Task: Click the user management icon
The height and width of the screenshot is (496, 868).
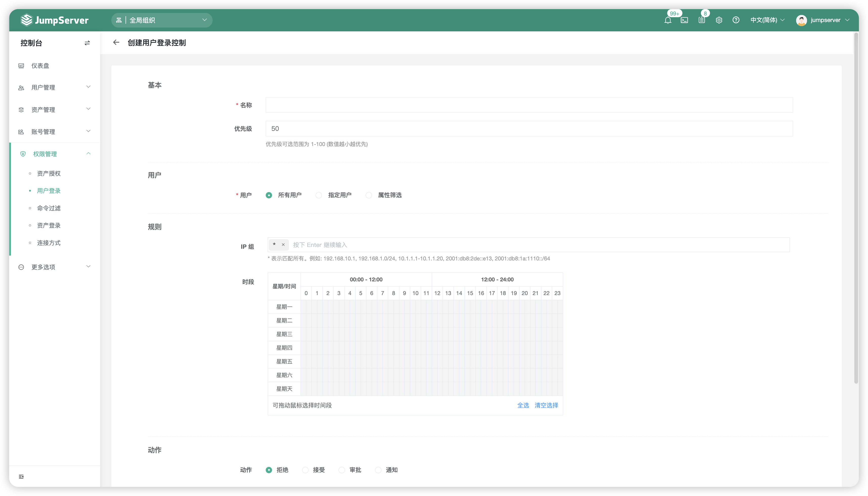Action: tap(21, 88)
